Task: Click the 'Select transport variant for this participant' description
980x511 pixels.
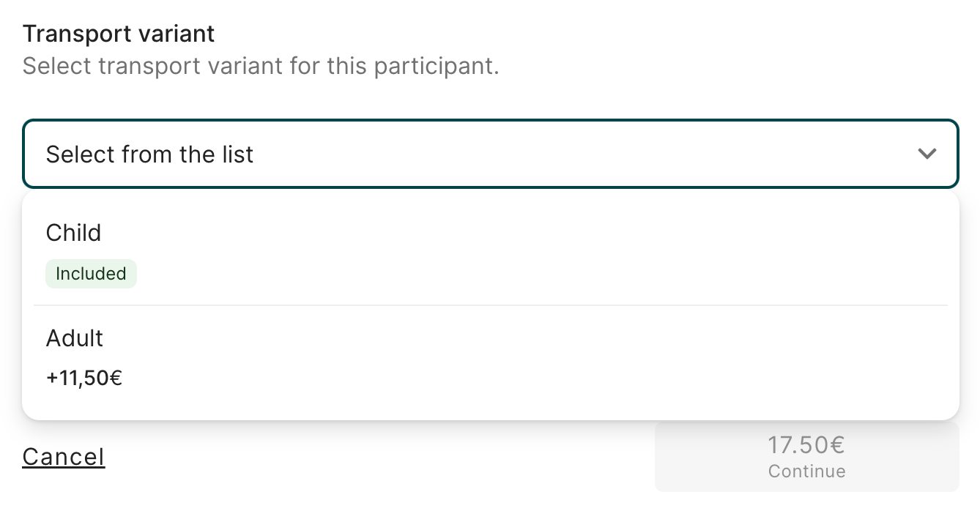Action: point(260,66)
